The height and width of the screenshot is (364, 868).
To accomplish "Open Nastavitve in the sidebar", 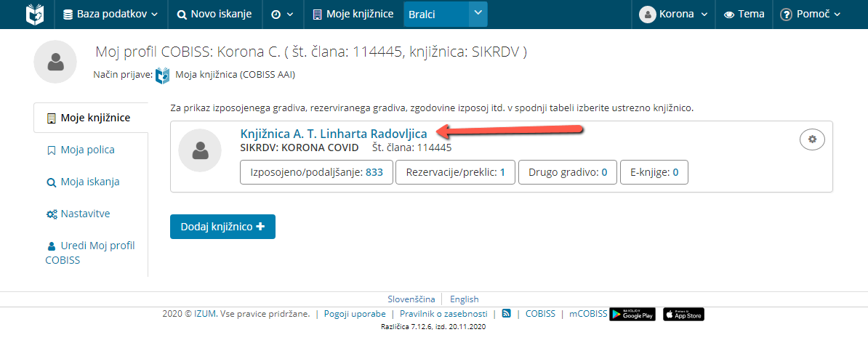I will [x=78, y=214].
